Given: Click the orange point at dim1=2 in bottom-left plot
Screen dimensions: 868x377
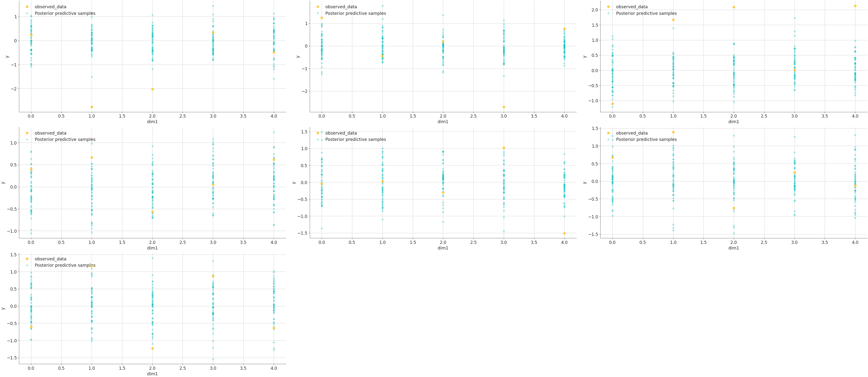Looking at the screenshot, I should pyautogui.click(x=152, y=349).
